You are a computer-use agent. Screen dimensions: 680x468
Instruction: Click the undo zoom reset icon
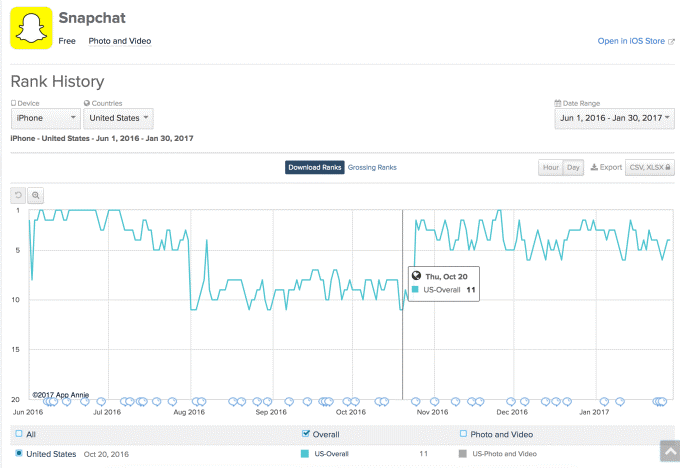pyautogui.click(x=18, y=195)
